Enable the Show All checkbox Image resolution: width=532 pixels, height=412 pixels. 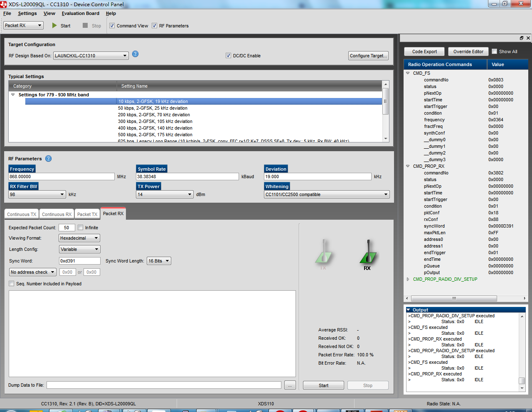pos(494,51)
